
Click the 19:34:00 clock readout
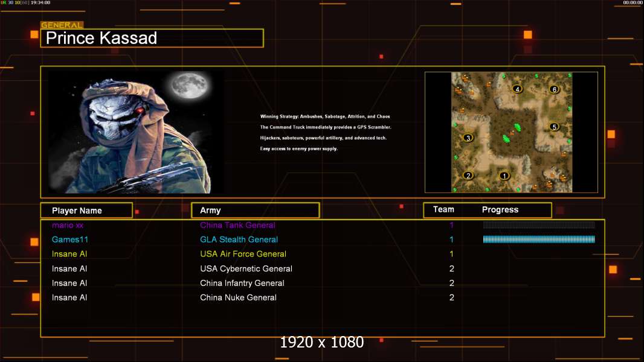[40, 2]
